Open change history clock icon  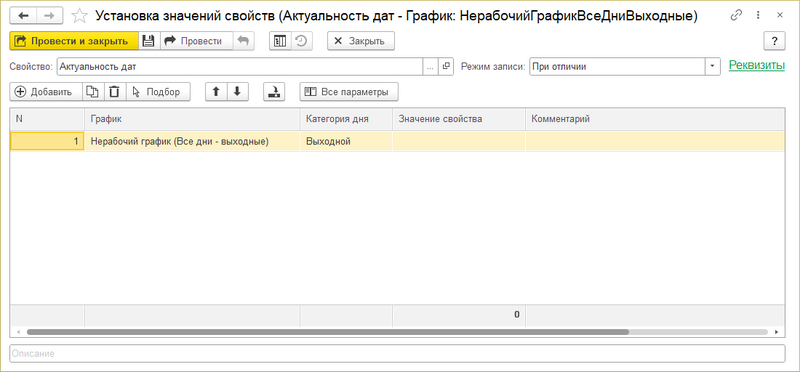302,41
